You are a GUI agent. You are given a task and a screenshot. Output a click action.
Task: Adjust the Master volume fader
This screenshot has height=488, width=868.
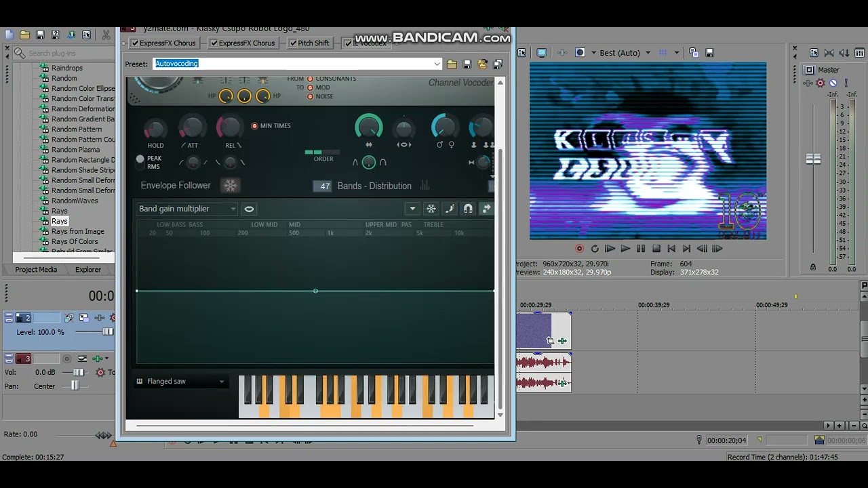[x=813, y=159]
